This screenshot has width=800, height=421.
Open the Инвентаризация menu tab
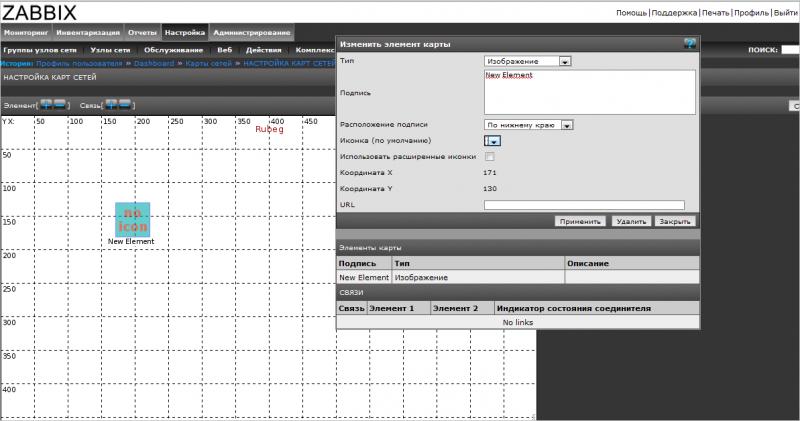point(88,32)
